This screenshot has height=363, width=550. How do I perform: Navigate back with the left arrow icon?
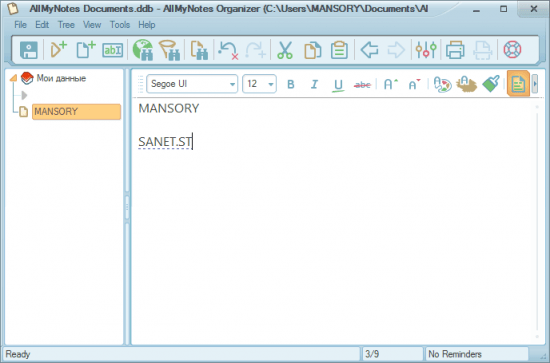[x=369, y=50]
